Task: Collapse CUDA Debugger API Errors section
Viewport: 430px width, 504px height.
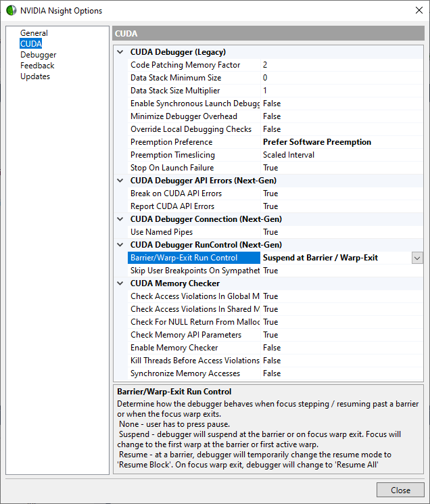Action: tap(120, 181)
